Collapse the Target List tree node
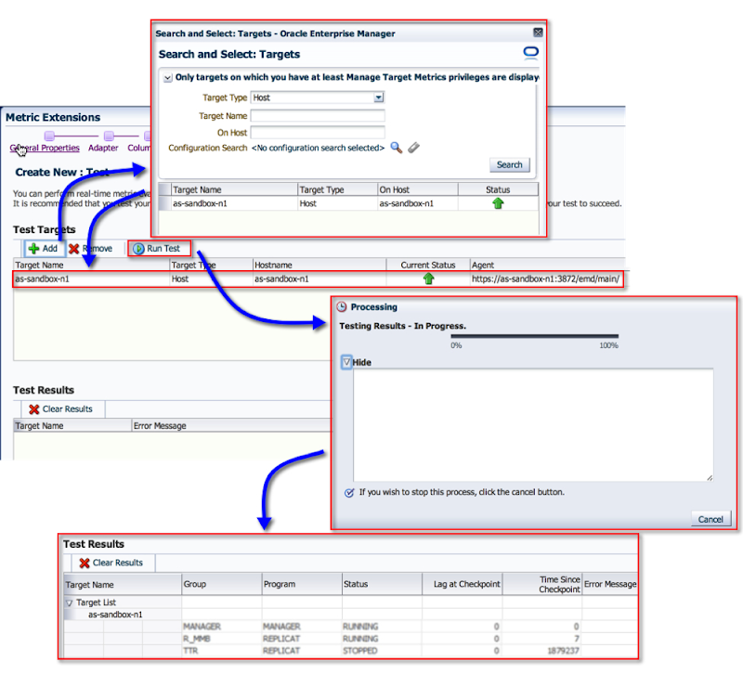The height and width of the screenshot is (700, 743). point(69,603)
